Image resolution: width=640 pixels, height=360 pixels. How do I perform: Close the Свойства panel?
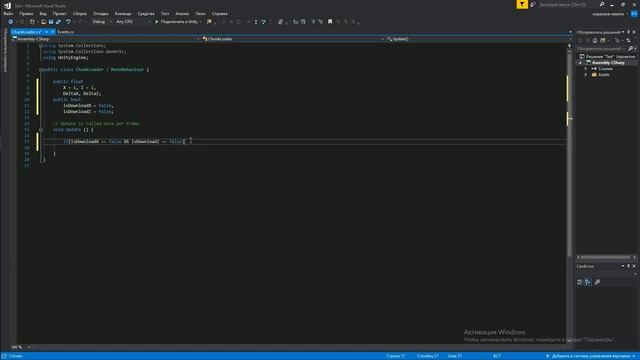[x=634, y=266]
